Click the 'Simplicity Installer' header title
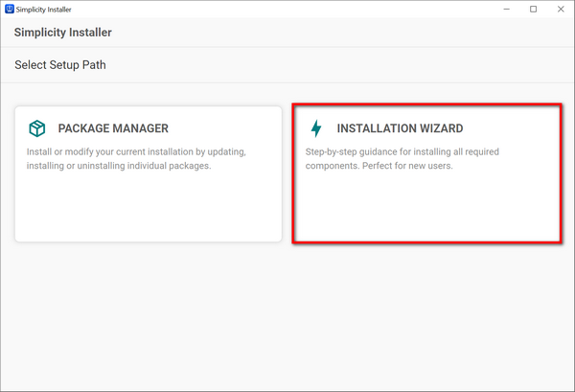The width and height of the screenshot is (575, 392). click(x=62, y=33)
